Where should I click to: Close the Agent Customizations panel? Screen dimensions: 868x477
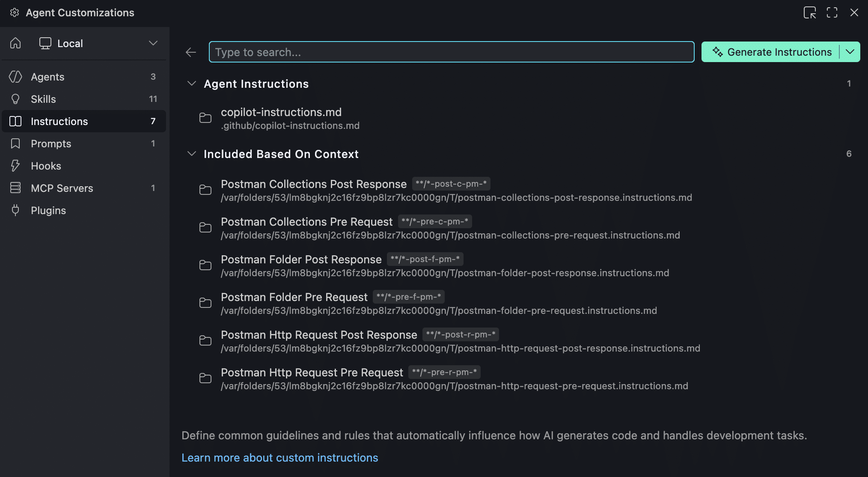[x=854, y=12]
